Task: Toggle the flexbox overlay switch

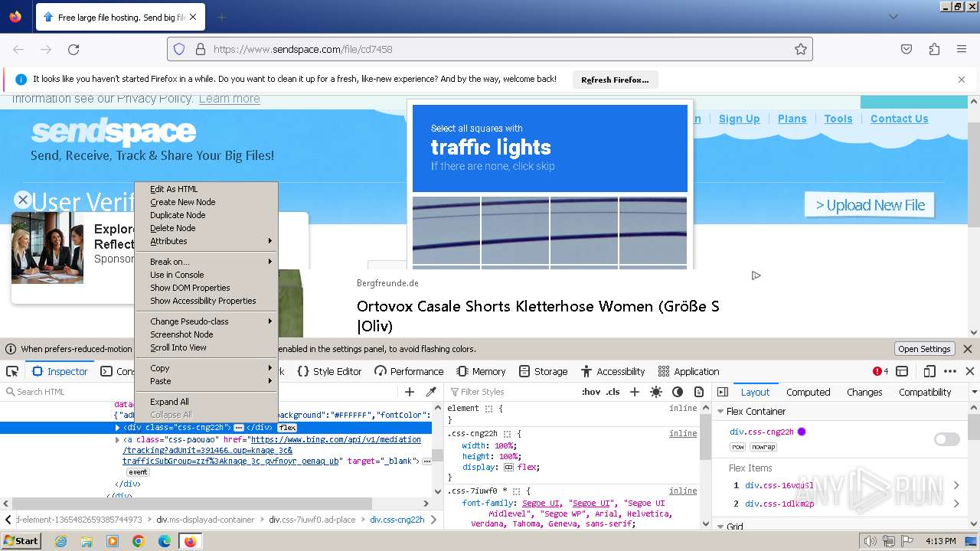Action: [x=947, y=439]
